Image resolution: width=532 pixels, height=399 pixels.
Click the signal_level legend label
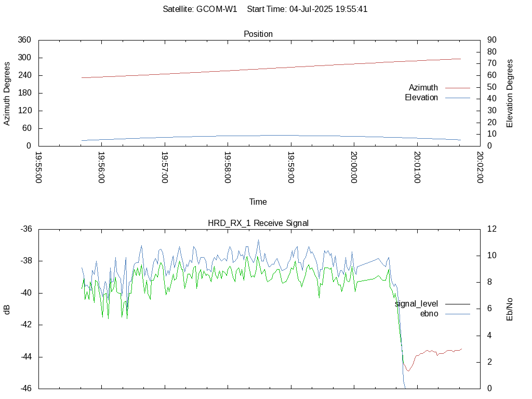(x=416, y=303)
